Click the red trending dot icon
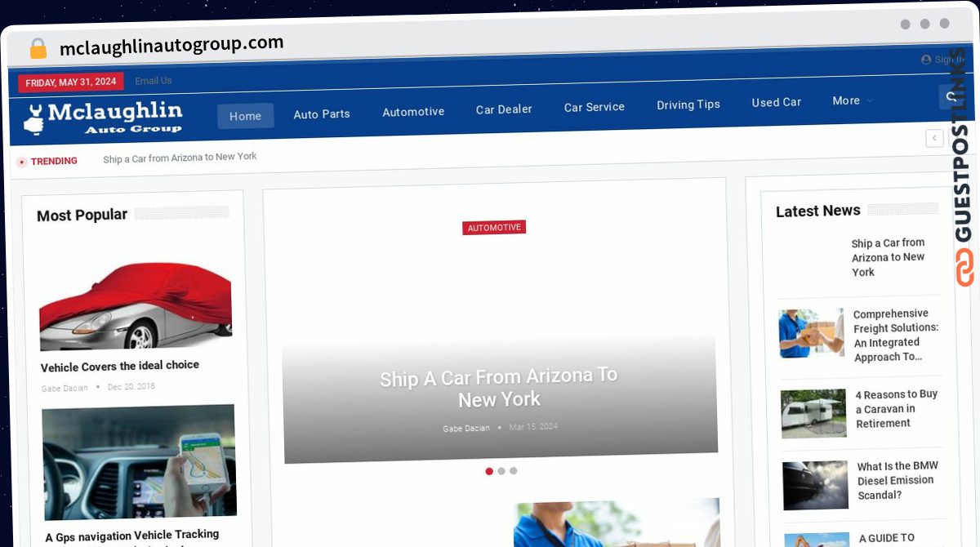This screenshot has height=547, width=980. pos(21,162)
